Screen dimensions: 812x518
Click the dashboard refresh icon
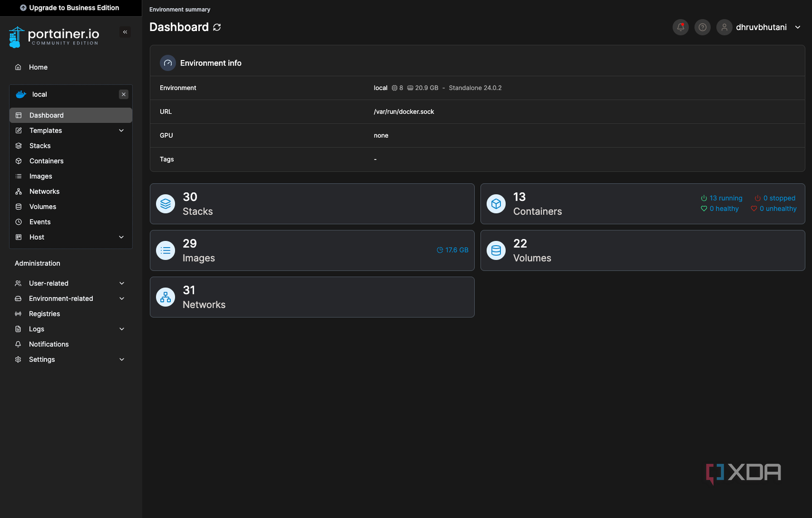217,28
